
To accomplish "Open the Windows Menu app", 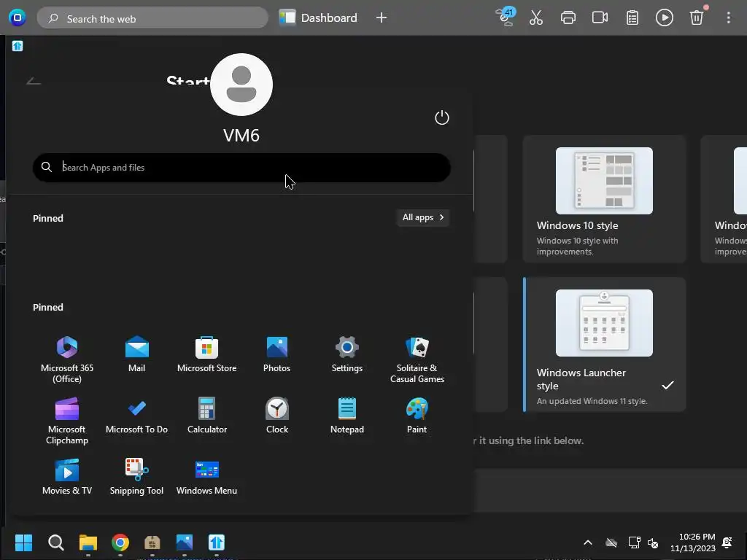I will click(206, 477).
